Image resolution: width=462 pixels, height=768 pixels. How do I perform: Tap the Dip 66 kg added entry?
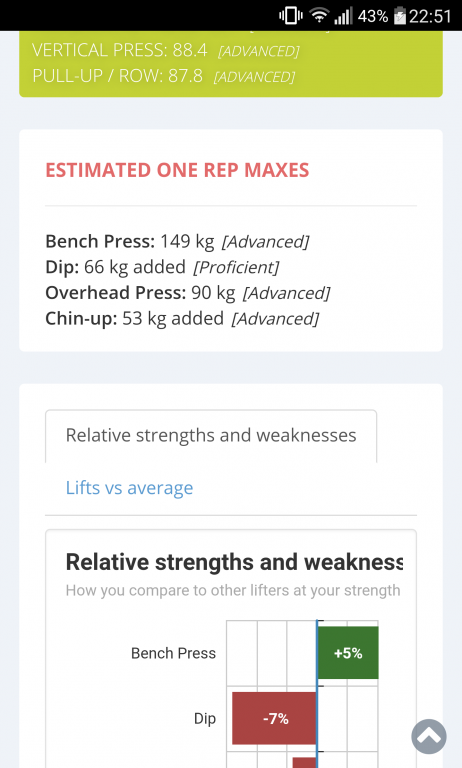click(162, 267)
